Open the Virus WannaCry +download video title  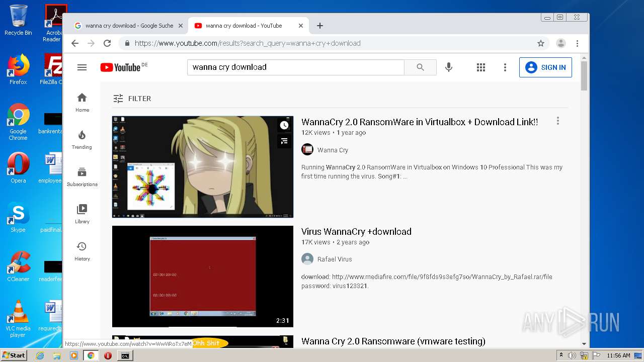[x=356, y=232]
